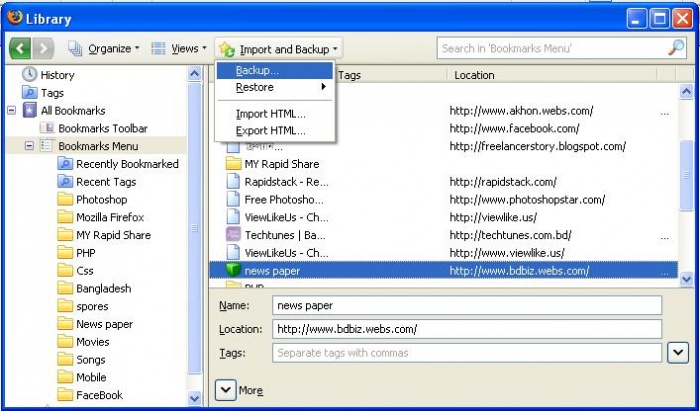Image resolution: width=700 pixels, height=411 pixels.
Task: Open the Organize menu
Action: click(104, 49)
